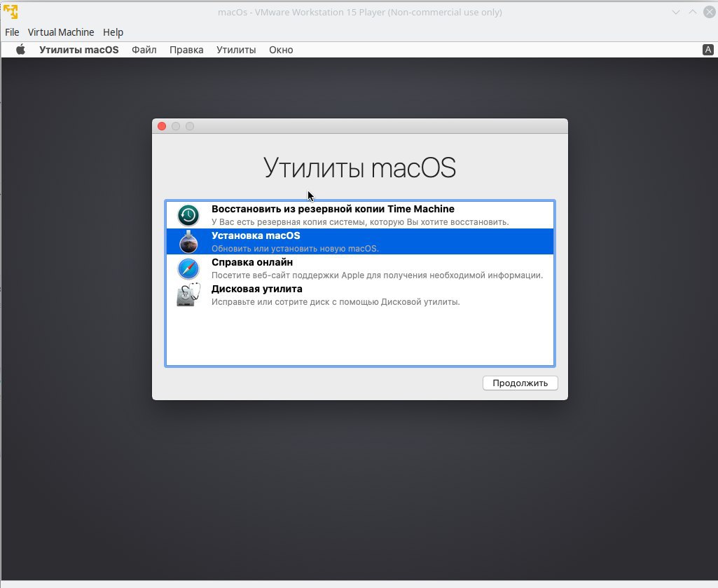This screenshot has width=718, height=588.
Task: Click the VMware title bar up-chevron button
Action: pyautogui.click(x=693, y=12)
